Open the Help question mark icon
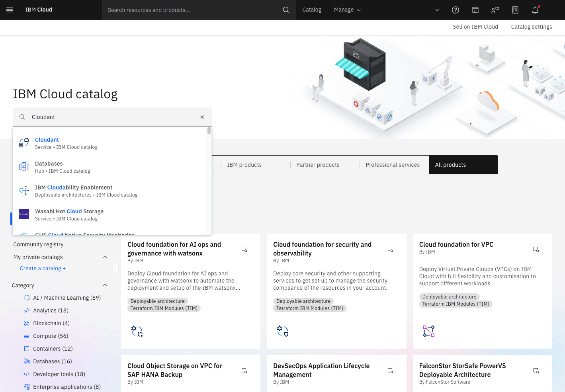Image resolution: width=565 pixels, height=392 pixels. tap(456, 10)
